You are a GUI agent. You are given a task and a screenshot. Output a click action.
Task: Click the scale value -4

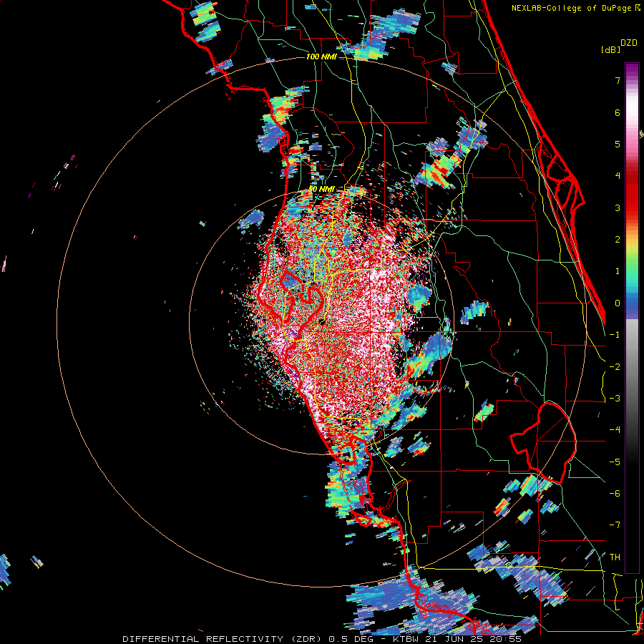point(615,430)
